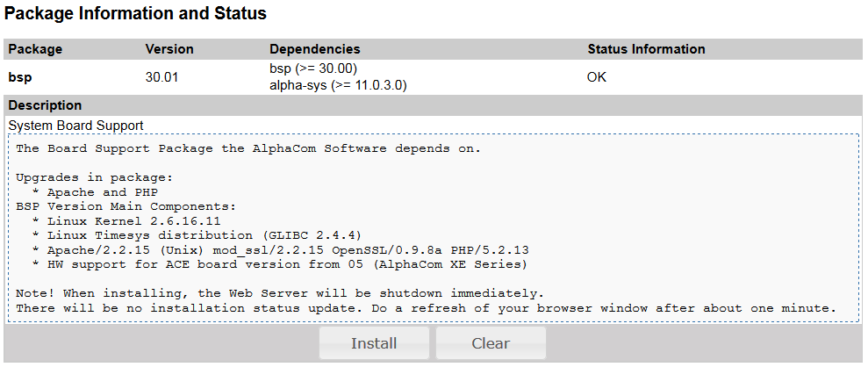Image resolution: width=868 pixels, height=367 pixels.
Task: Click the Board Support Package description line
Action: coord(248,148)
